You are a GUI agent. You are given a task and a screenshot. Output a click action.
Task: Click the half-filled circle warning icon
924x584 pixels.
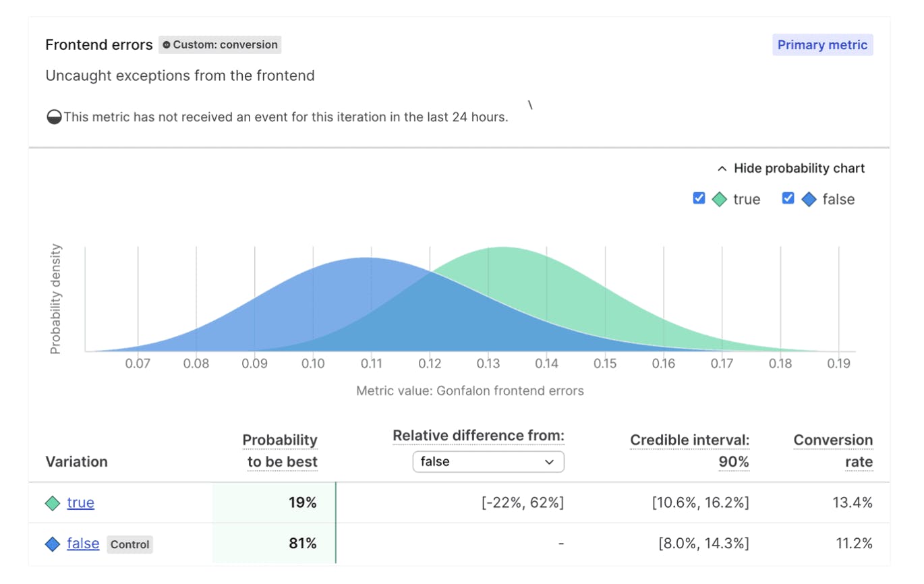point(54,117)
